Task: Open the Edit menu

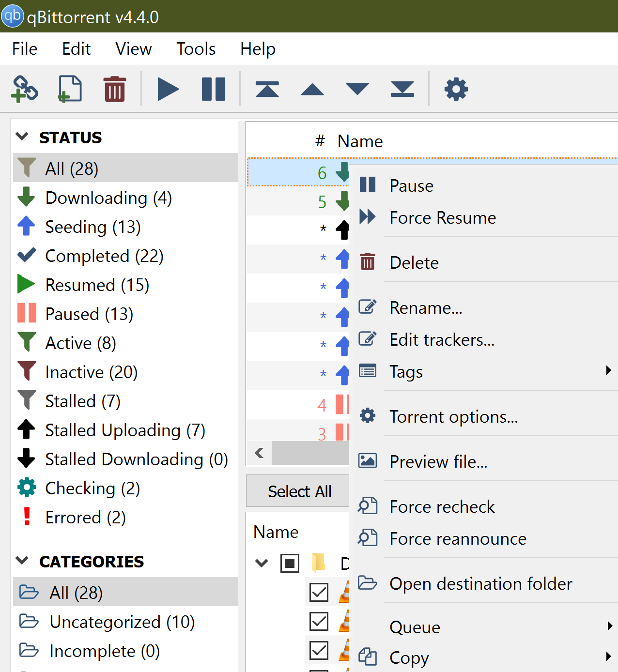Action: (x=76, y=49)
